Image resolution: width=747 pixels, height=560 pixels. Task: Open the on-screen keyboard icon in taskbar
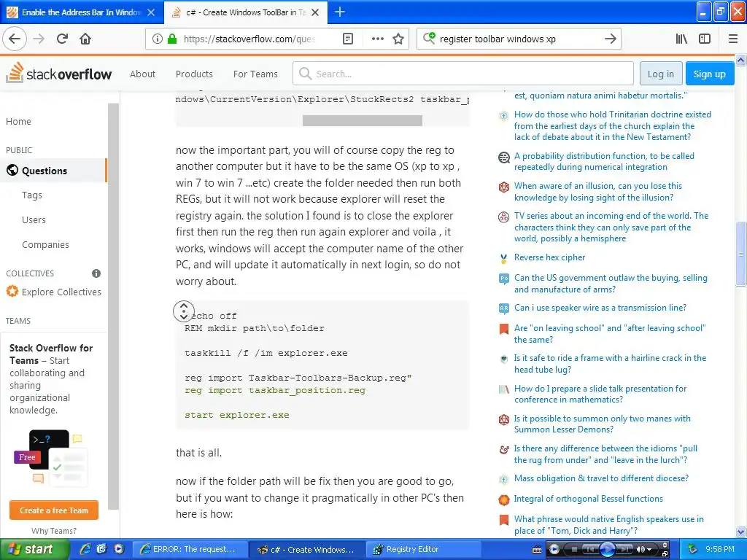tap(536, 550)
